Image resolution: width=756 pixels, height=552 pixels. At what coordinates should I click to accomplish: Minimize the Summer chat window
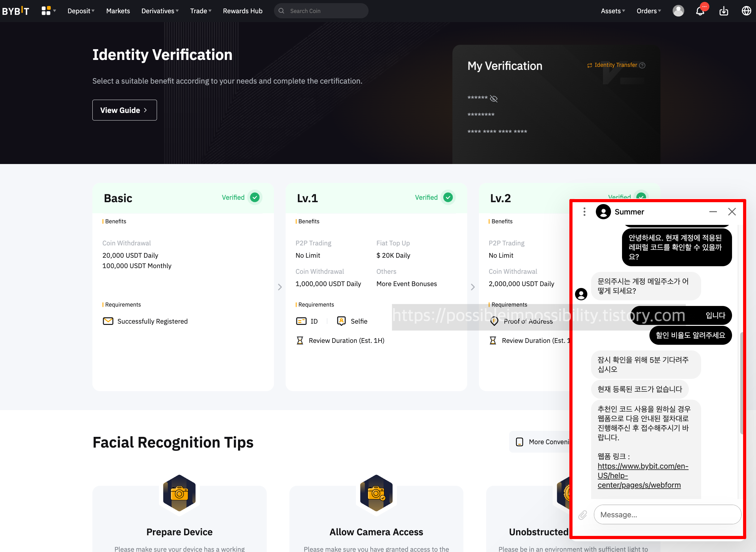tap(713, 212)
